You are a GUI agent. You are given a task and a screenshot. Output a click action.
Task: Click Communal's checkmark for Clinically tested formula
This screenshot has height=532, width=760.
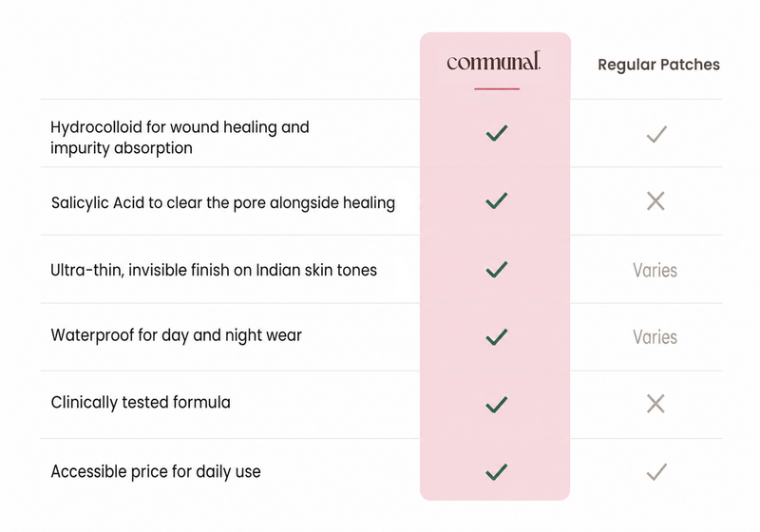[x=497, y=404]
